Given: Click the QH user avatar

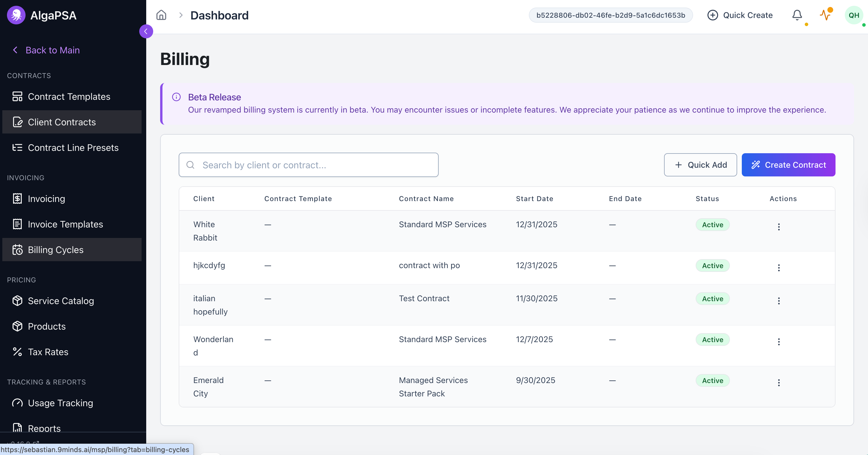Looking at the screenshot, I should (853, 15).
